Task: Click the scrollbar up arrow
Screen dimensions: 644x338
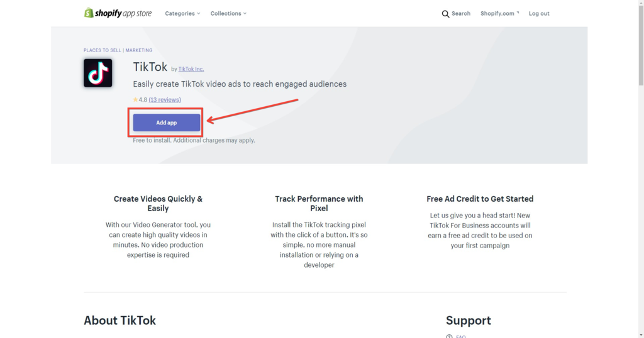Action: (640, 3)
